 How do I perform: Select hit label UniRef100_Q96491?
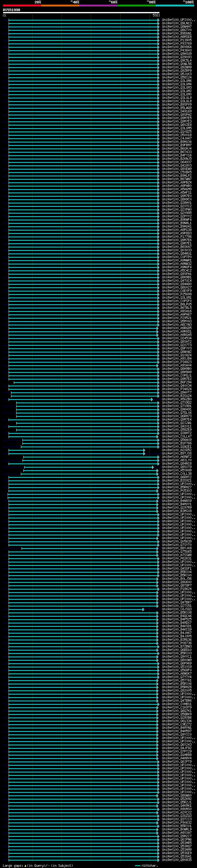click(x=177, y=410)
